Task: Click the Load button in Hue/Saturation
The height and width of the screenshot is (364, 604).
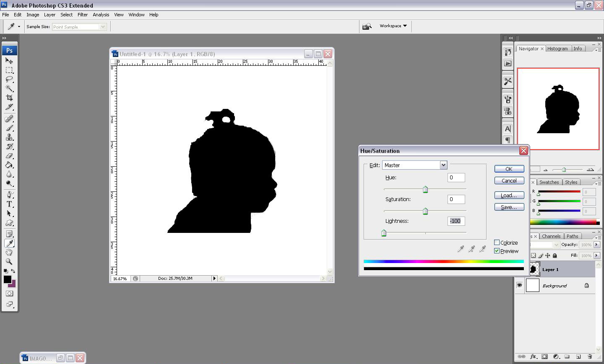Action: [509, 195]
